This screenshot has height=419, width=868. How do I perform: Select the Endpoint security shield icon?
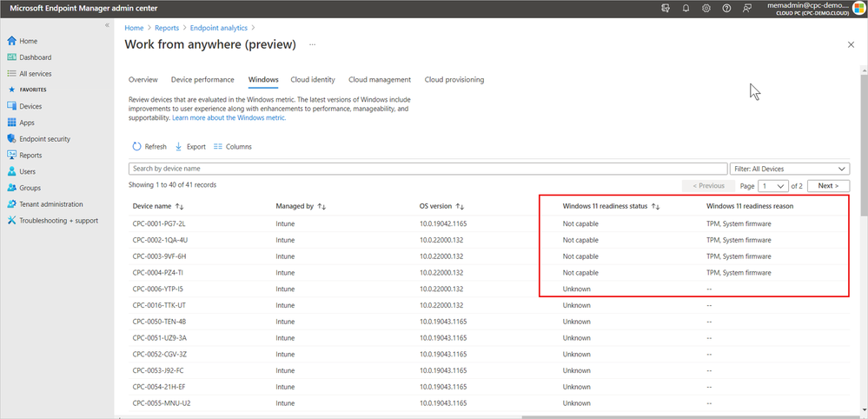11,139
